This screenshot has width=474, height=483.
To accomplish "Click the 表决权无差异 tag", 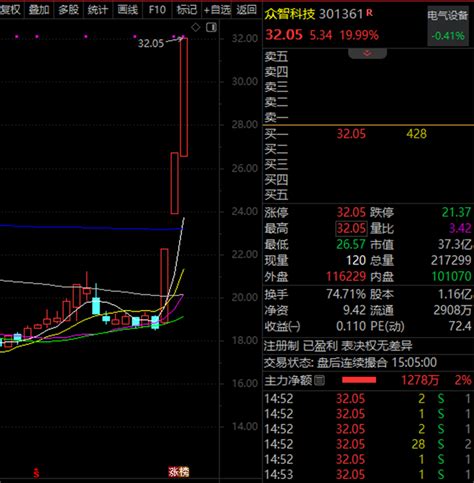I will pos(377,346).
